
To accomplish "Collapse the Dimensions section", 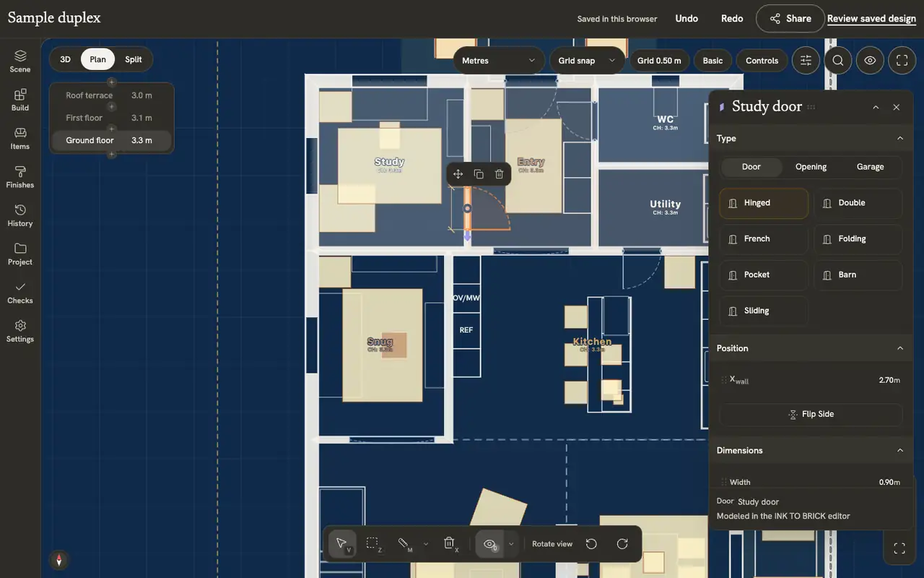I will pyautogui.click(x=900, y=450).
